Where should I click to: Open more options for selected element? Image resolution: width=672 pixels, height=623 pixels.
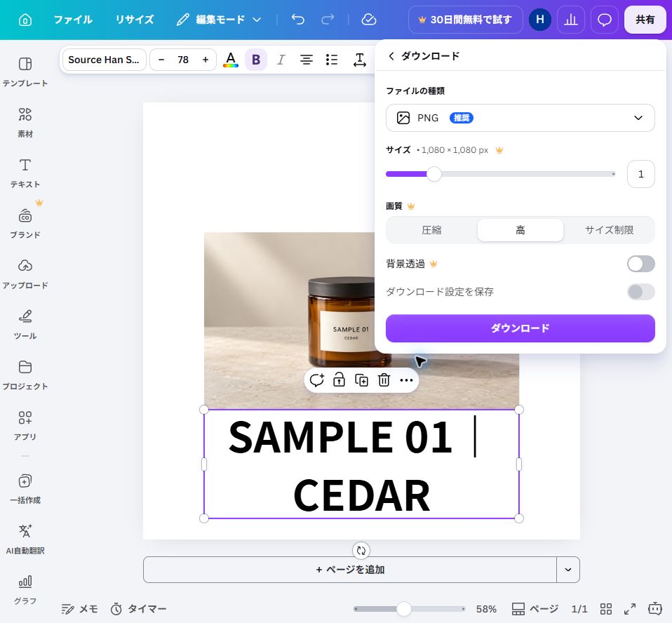(406, 380)
